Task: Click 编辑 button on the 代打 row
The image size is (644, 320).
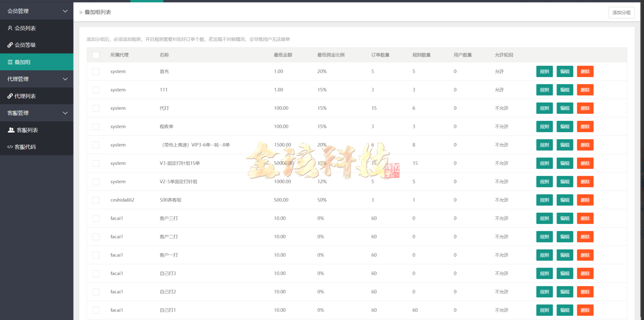Action: tap(565, 108)
